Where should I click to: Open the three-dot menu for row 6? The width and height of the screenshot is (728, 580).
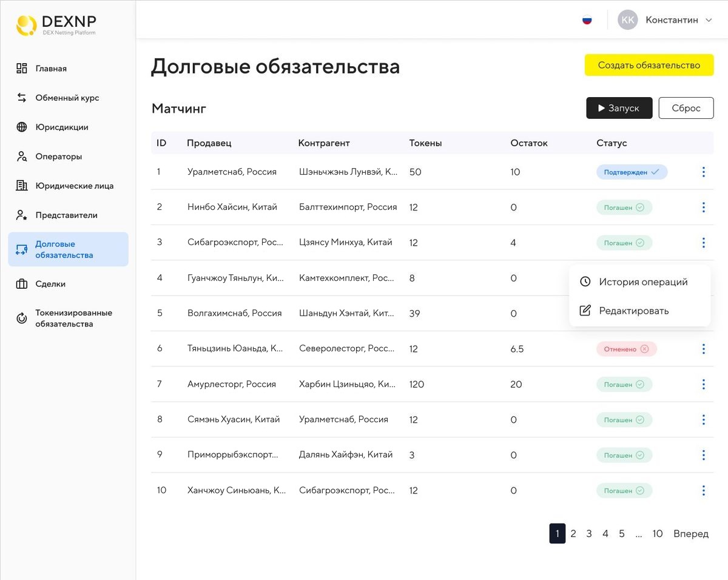coord(703,349)
